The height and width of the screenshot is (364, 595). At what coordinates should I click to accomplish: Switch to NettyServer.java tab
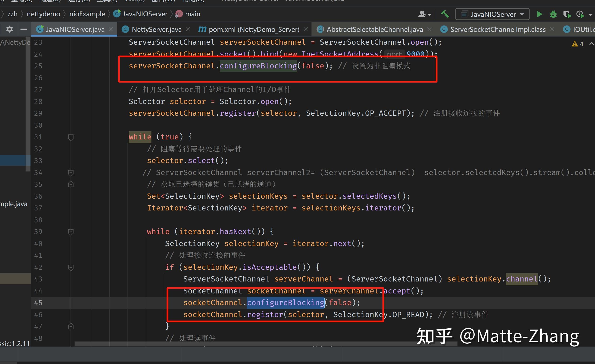point(156,29)
